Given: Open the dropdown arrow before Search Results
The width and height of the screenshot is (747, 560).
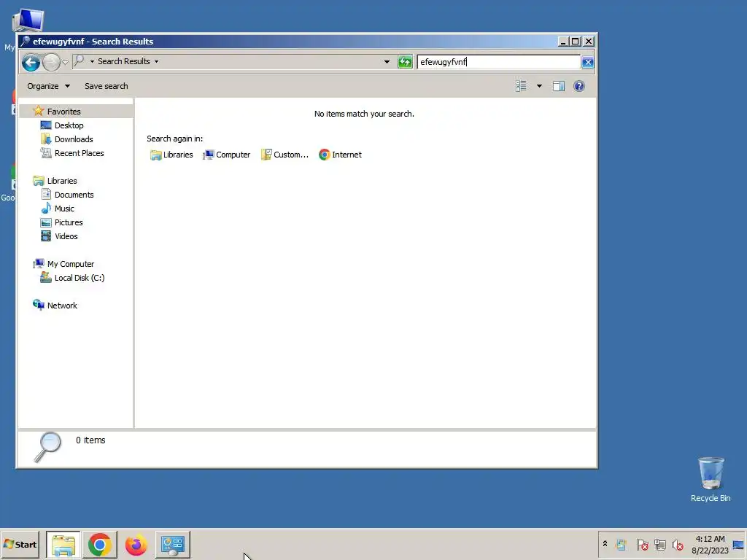Looking at the screenshot, I should tap(92, 61).
